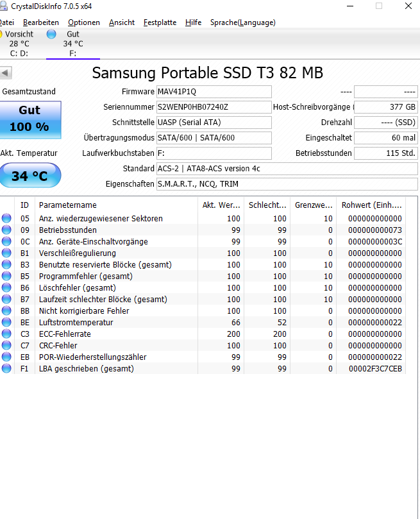Click the Standard ACS-2 field
420x519 pixels.
tap(287, 169)
